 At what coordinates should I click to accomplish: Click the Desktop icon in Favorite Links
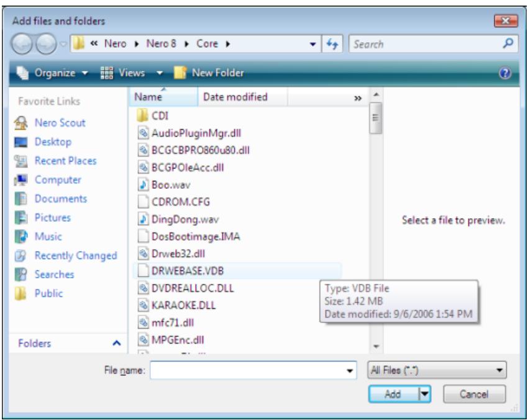point(20,142)
